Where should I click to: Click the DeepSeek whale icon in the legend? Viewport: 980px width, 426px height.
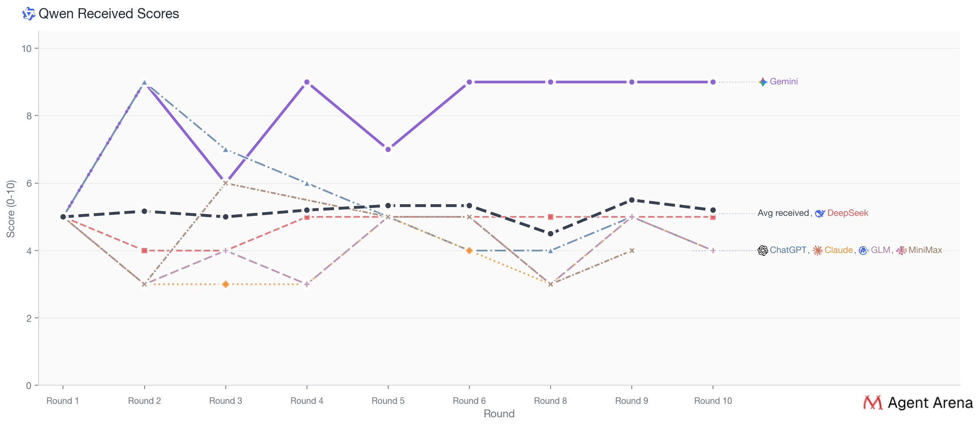(x=820, y=213)
